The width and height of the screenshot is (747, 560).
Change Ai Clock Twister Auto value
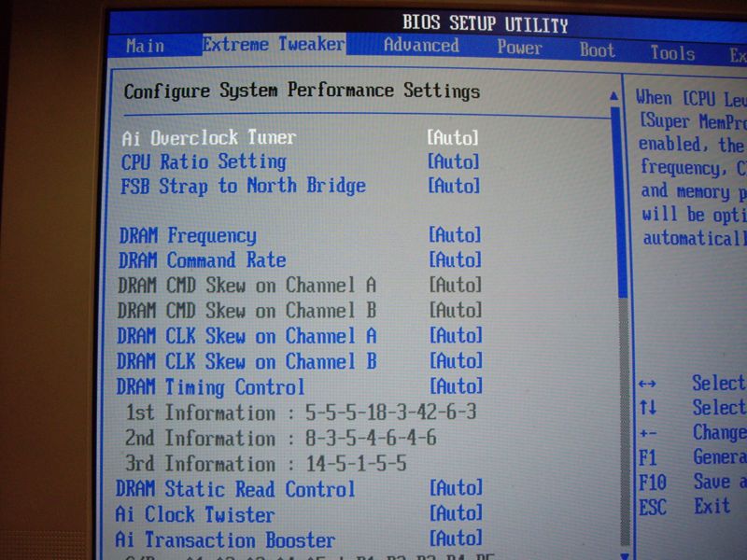[x=456, y=512]
